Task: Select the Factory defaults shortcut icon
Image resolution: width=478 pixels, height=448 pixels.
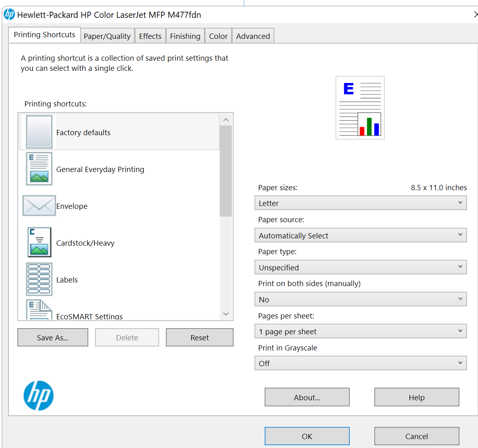Action: click(x=39, y=132)
